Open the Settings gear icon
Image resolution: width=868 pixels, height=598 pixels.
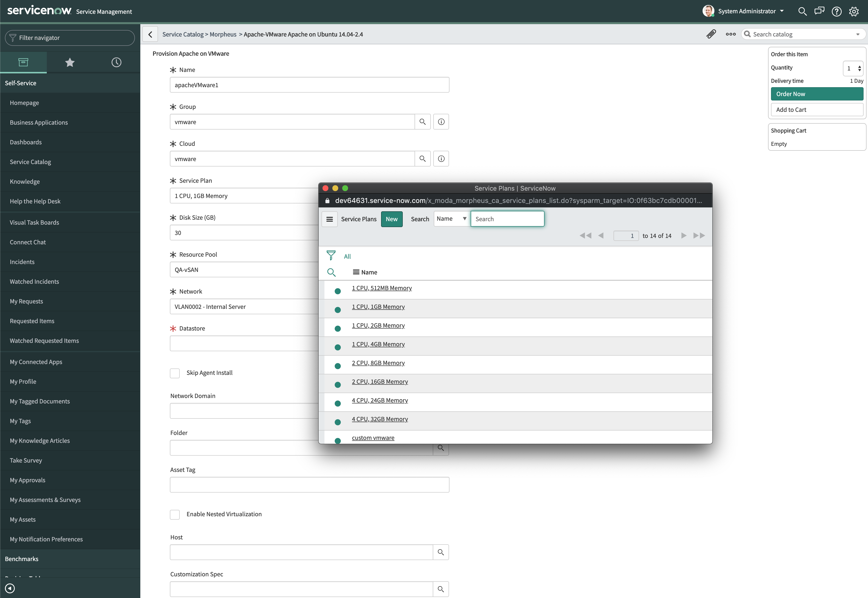[x=853, y=11]
